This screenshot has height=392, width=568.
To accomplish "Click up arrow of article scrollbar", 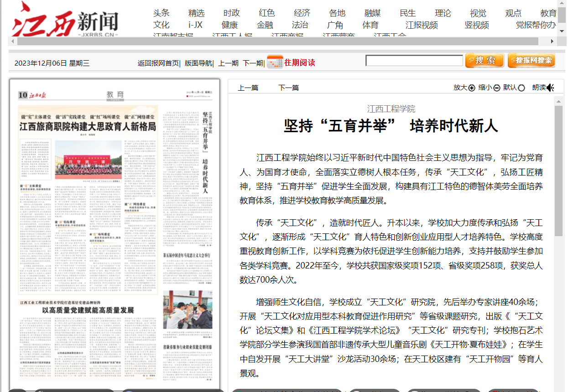I will [559, 100].
